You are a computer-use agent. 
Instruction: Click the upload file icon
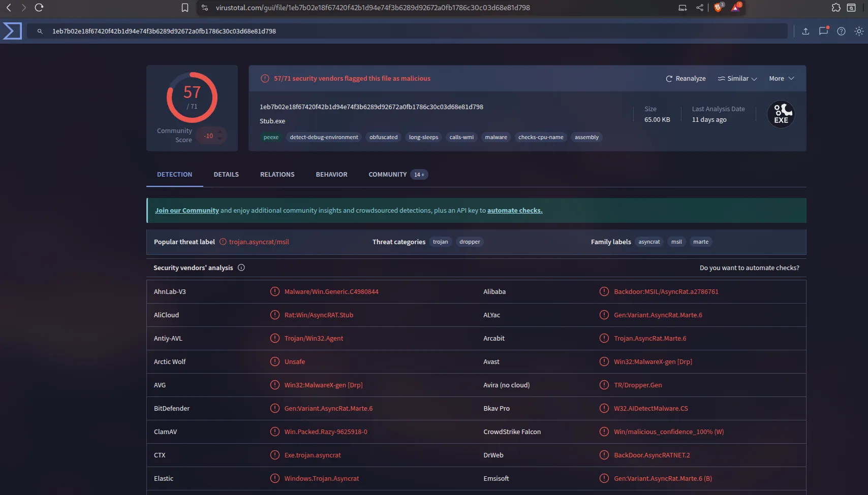(x=805, y=31)
